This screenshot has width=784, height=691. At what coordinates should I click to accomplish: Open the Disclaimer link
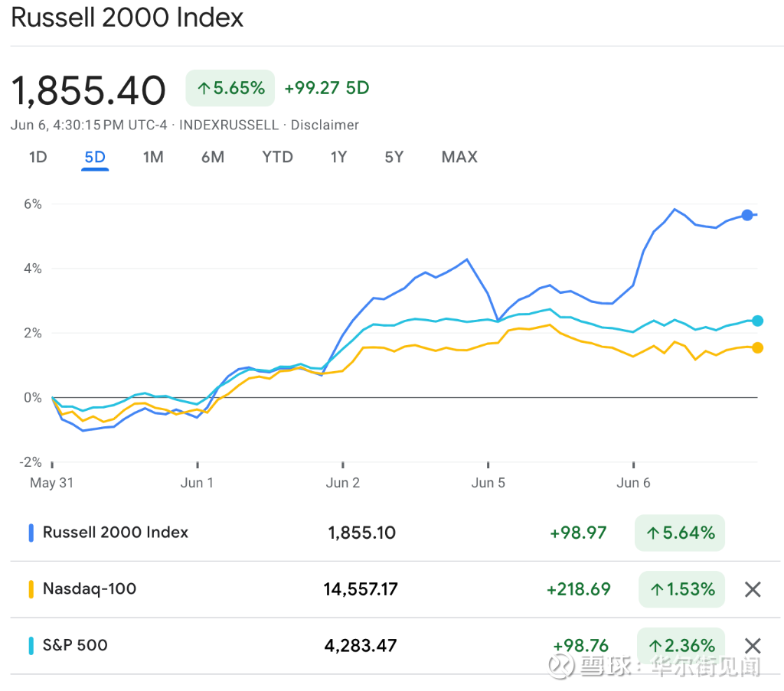click(325, 125)
